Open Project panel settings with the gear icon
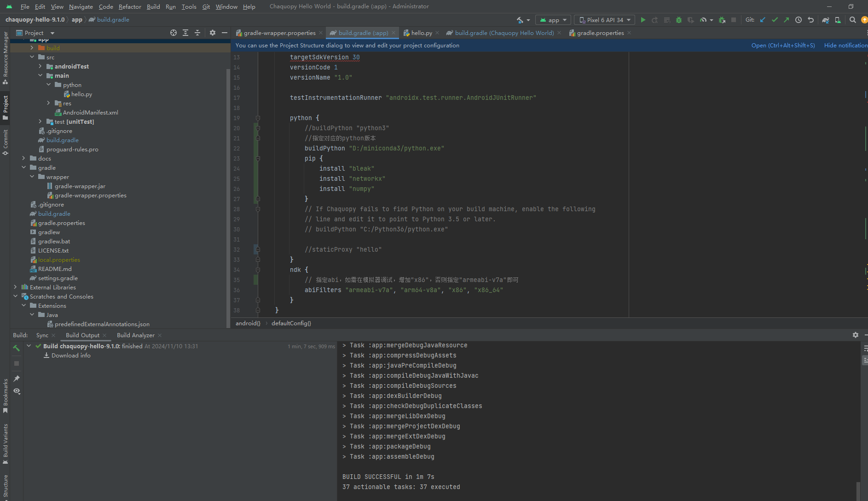Viewport: 868px width, 501px height. pyautogui.click(x=212, y=33)
